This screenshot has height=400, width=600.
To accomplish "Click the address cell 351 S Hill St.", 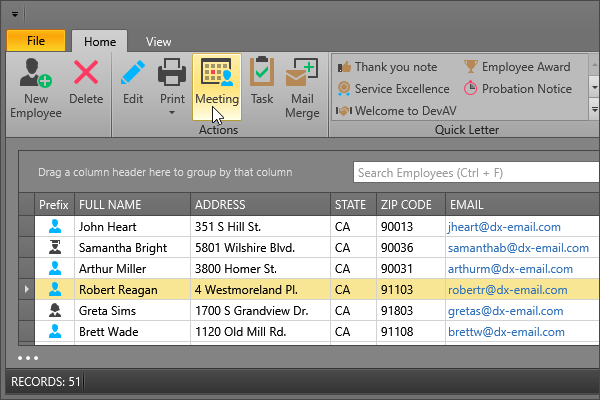I will (x=260, y=227).
